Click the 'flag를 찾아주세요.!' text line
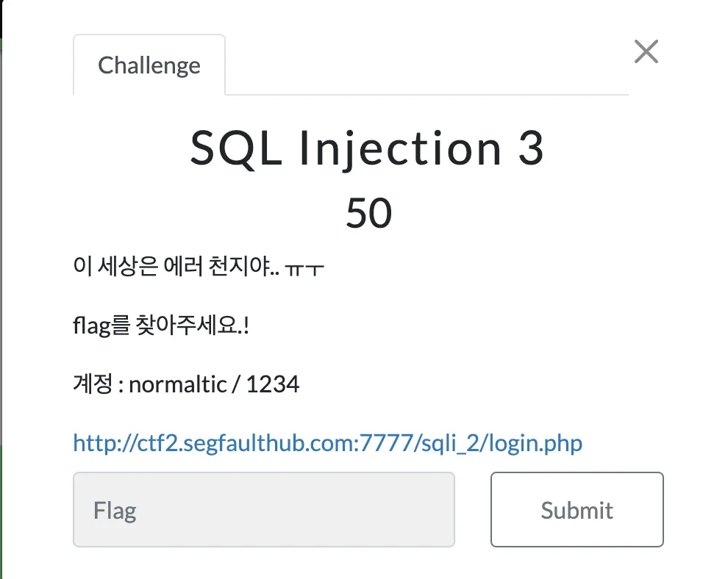This screenshot has width=728, height=579. (161, 325)
